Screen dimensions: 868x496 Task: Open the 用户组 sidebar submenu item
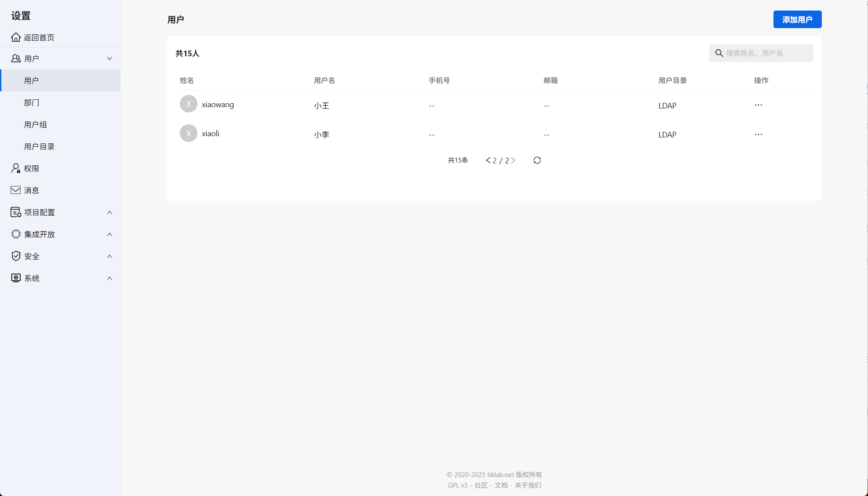tap(35, 124)
